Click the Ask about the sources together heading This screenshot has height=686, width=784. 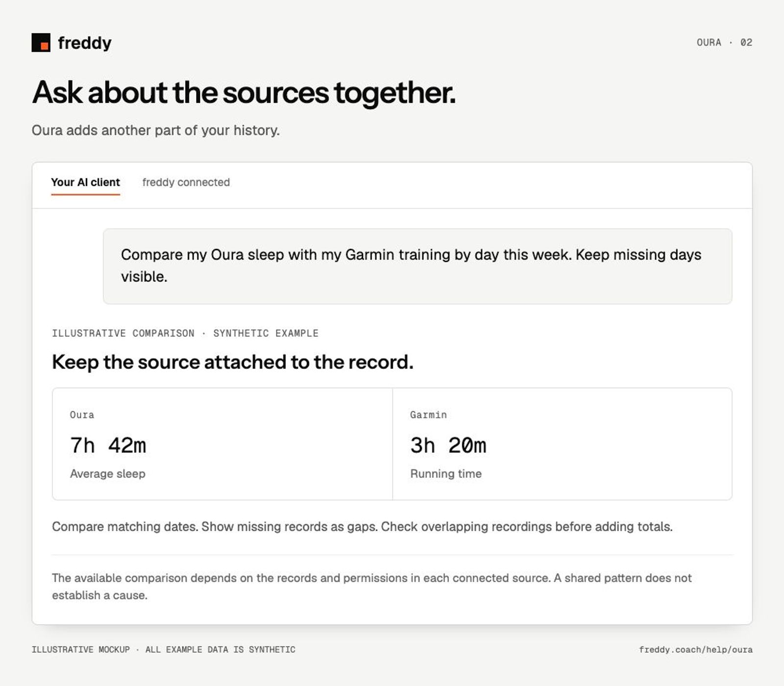pyautogui.click(x=244, y=92)
